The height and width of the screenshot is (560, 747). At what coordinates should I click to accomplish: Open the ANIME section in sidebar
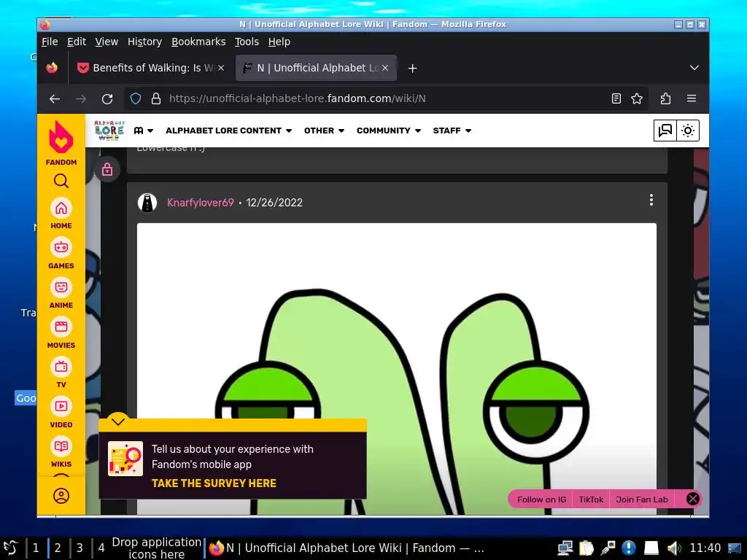[x=61, y=293]
